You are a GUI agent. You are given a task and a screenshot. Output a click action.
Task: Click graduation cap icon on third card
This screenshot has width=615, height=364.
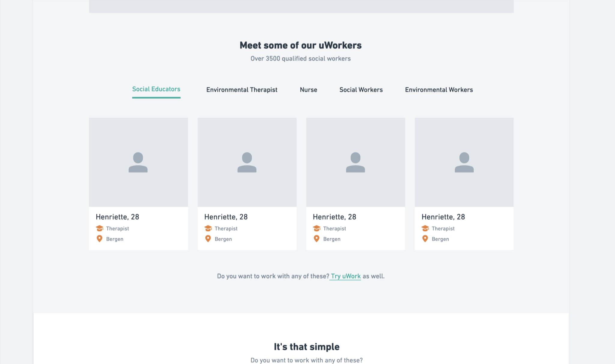317,228
